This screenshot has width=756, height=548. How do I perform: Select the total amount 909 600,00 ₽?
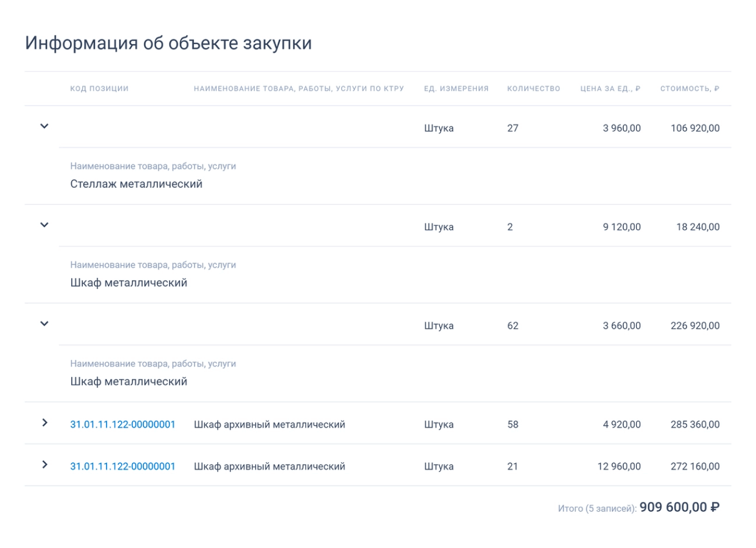pyautogui.click(x=680, y=506)
